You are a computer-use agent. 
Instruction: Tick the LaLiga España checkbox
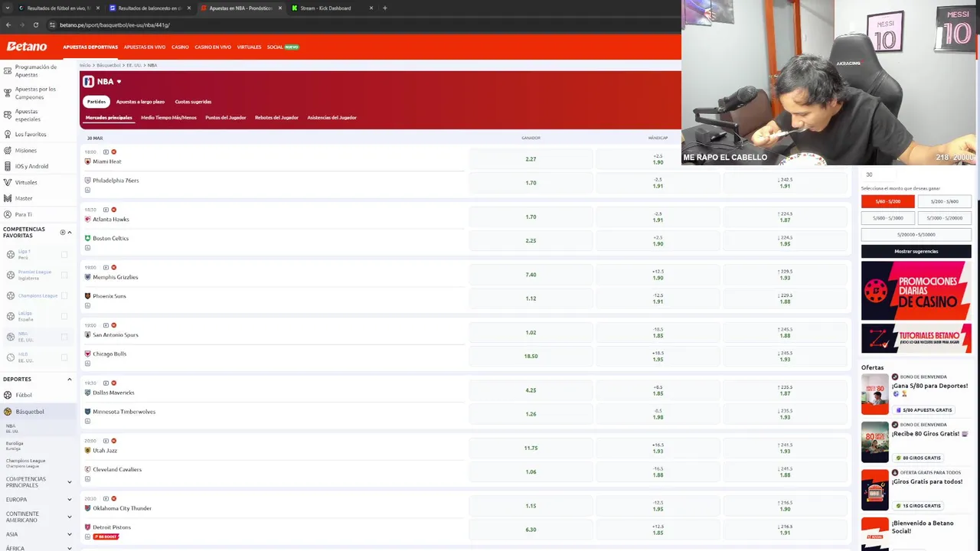[64, 316]
